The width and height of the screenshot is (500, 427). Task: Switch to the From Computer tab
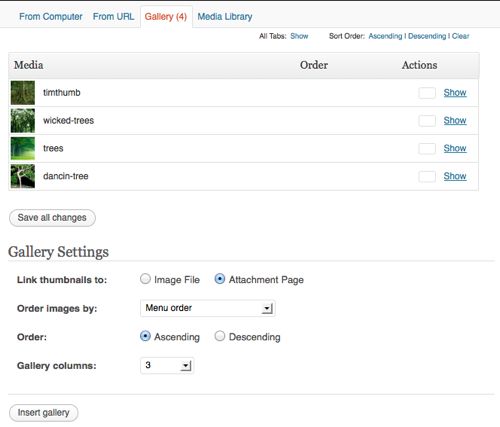click(51, 17)
